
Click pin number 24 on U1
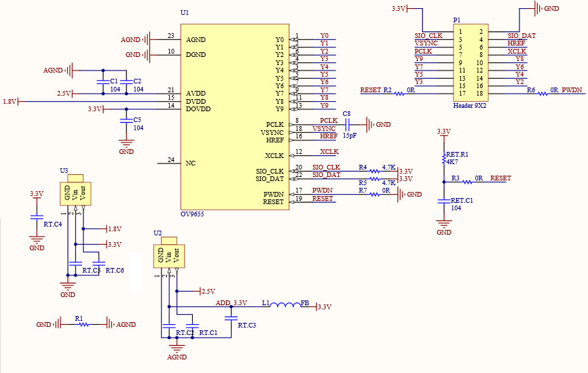click(x=171, y=160)
